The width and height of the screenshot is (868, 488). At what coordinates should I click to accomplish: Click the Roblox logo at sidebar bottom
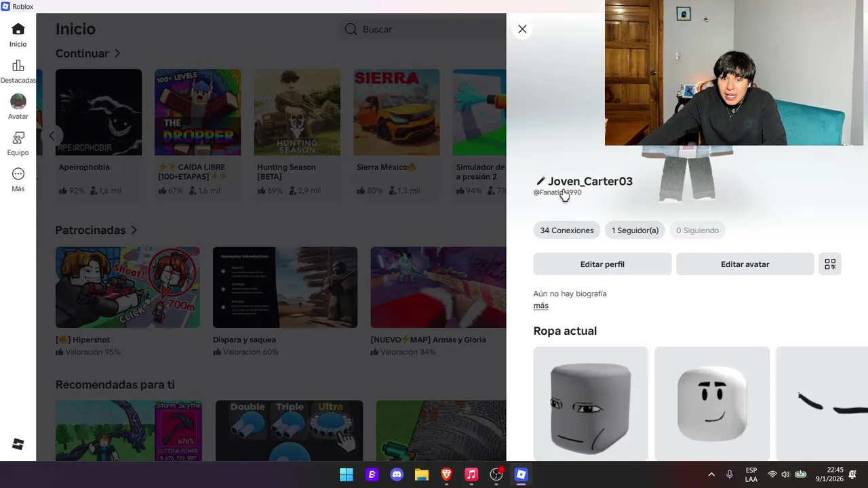tap(18, 444)
